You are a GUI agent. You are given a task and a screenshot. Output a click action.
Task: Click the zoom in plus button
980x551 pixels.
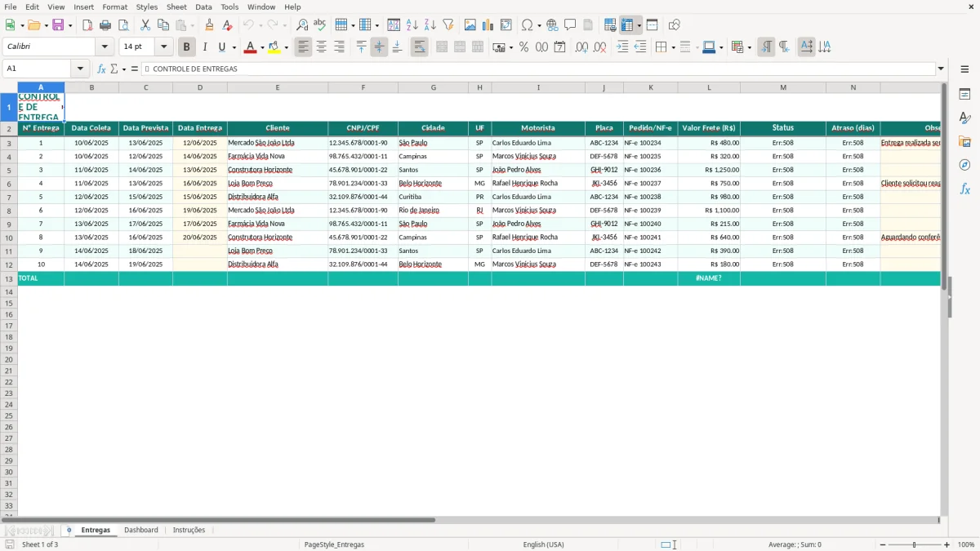click(947, 544)
